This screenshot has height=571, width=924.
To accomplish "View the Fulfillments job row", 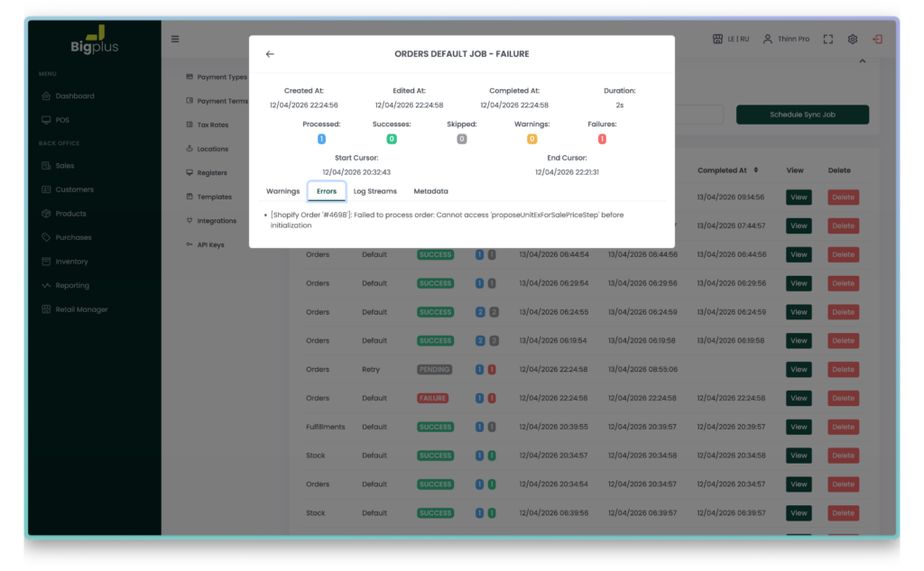I will click(x=799, y=427).
